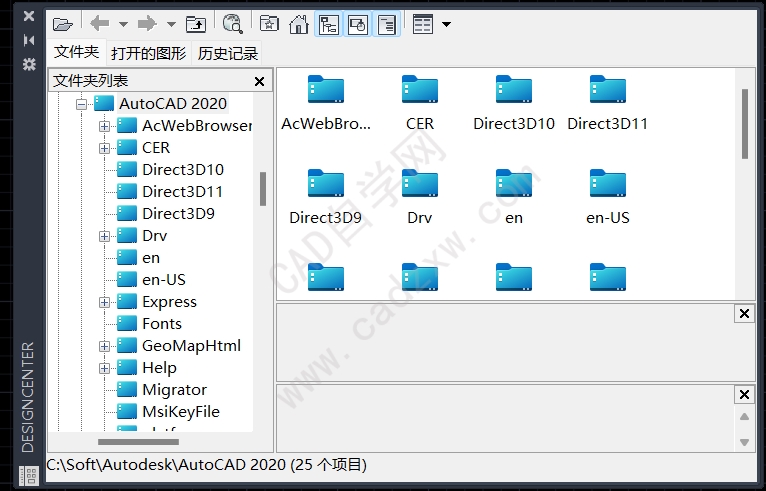Open the back history dropdown arrow

coord(123,24)
